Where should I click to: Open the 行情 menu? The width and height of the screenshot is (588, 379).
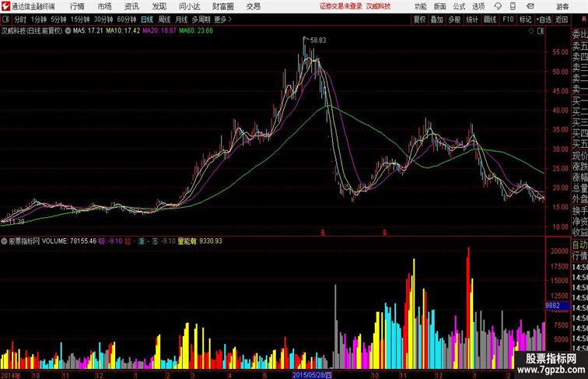tap(77, 6)
